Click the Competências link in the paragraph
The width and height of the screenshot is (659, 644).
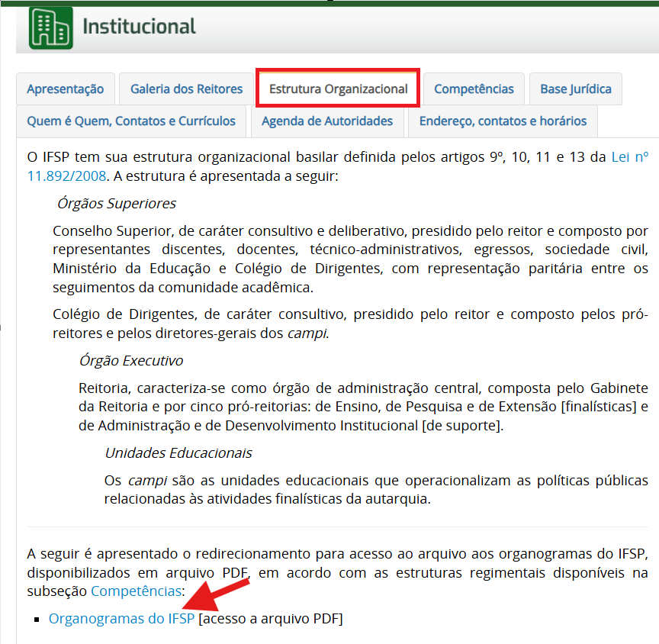(x=135, y=591)
